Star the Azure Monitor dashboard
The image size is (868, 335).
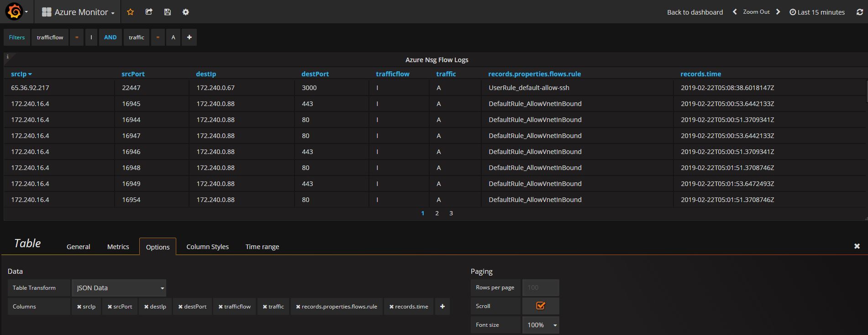(130, 12)
